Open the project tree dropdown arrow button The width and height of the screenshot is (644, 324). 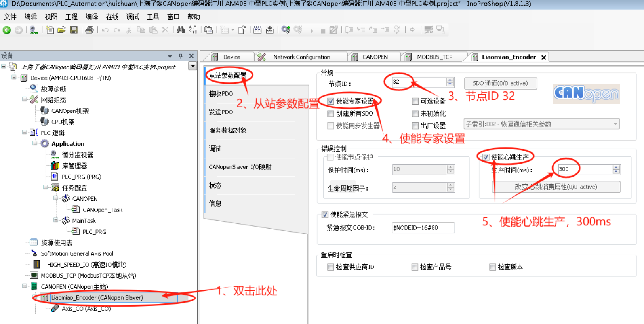click(192, 66)
